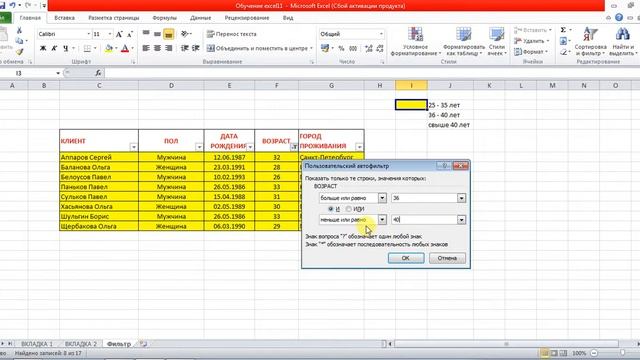This screenshot has height=360, width=640.
Task: Open first condition operator dropdown
Action: pos(382,198)
